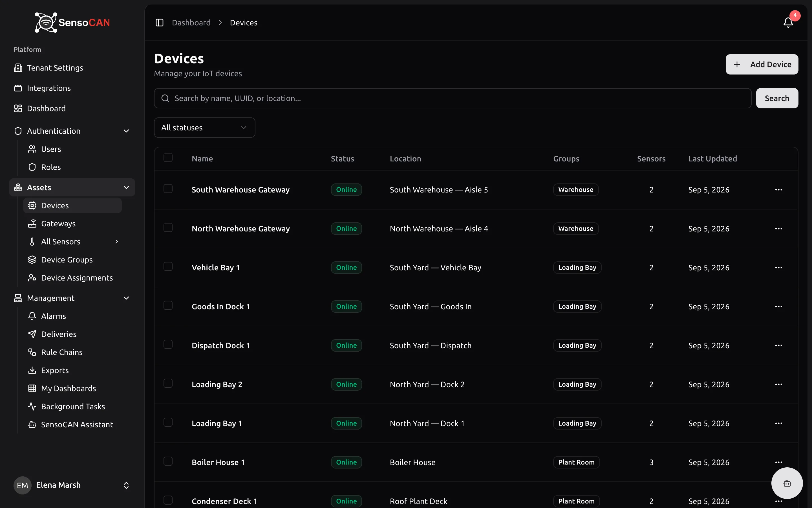Click the Device Groups layers icon

pyautogui.click(x=32, y=260)
